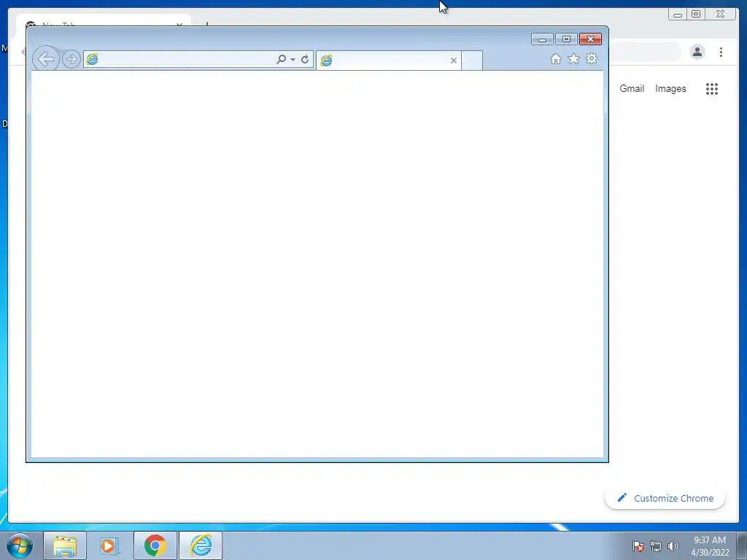Open the Action Center flag icon

coord(638,546)
